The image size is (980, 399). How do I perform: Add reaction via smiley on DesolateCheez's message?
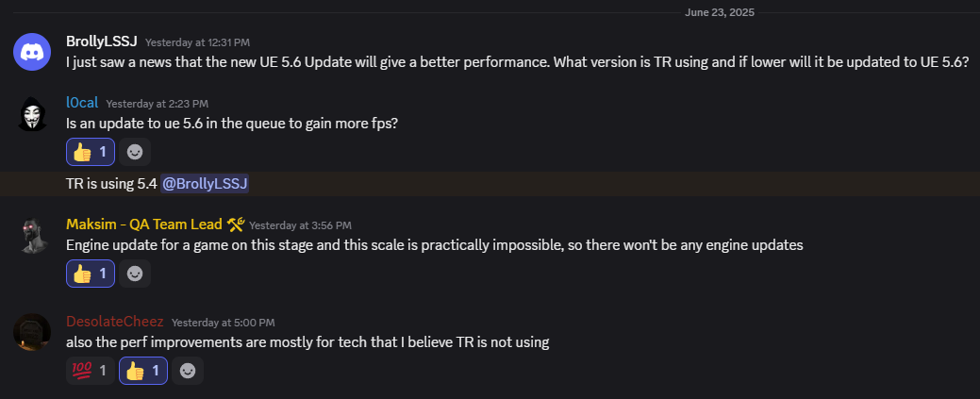pos(188,371)
